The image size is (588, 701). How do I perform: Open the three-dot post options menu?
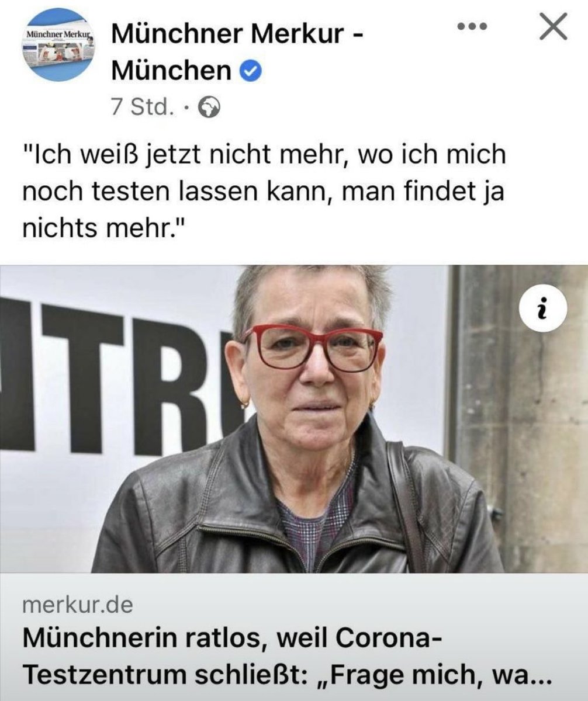(472, 27)
